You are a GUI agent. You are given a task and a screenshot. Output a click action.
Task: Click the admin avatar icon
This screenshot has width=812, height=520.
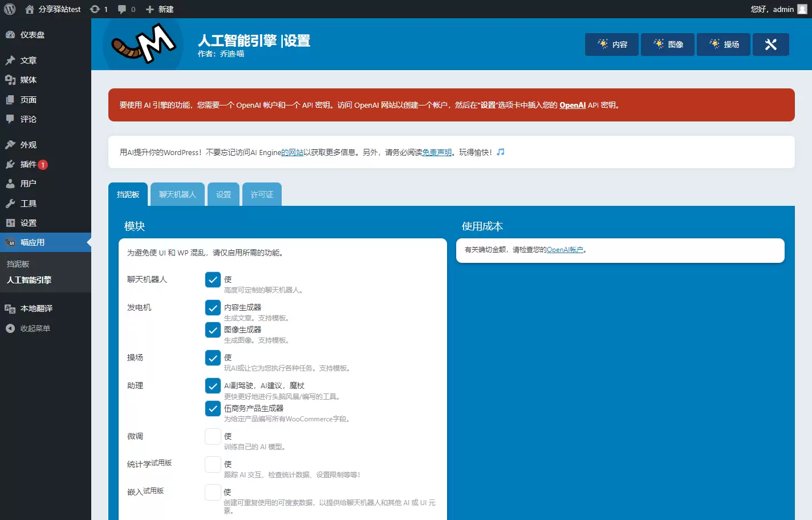(x=802, y=9)
